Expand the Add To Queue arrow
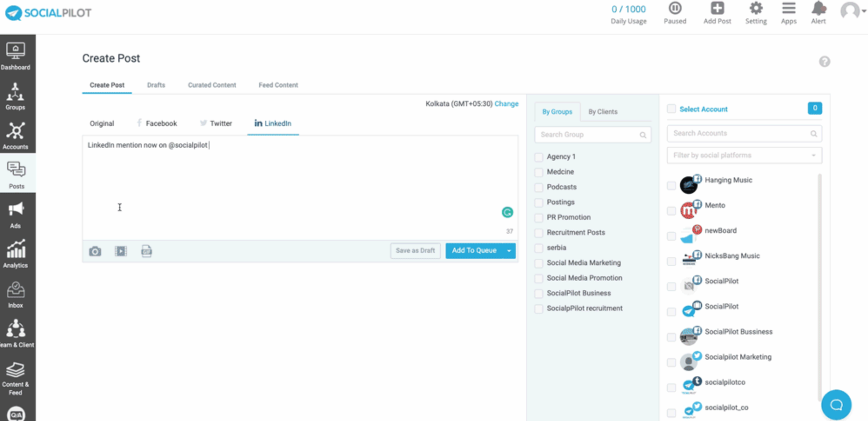 point(509,251)
